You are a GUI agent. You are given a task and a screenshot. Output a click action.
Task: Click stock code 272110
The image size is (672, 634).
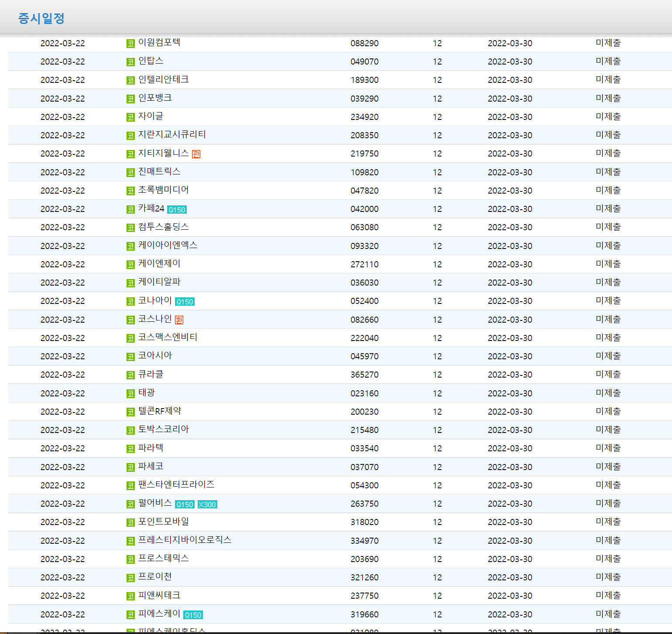(365, 265)
